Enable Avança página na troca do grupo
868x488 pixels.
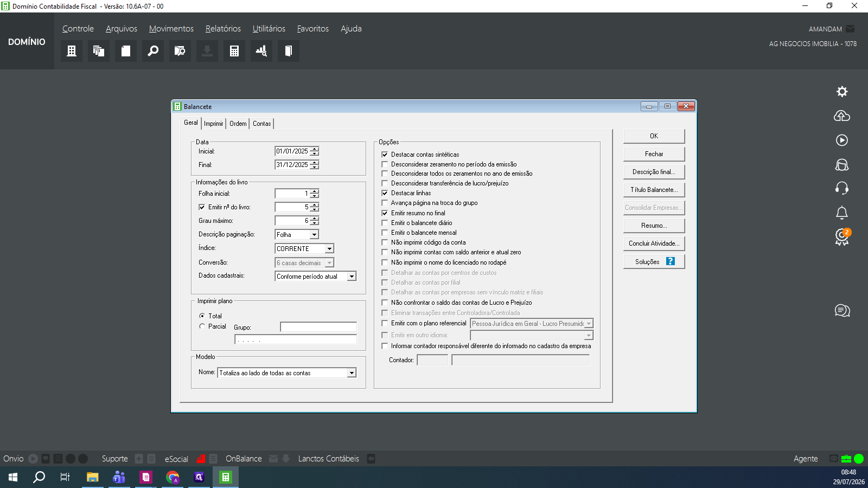385,203
